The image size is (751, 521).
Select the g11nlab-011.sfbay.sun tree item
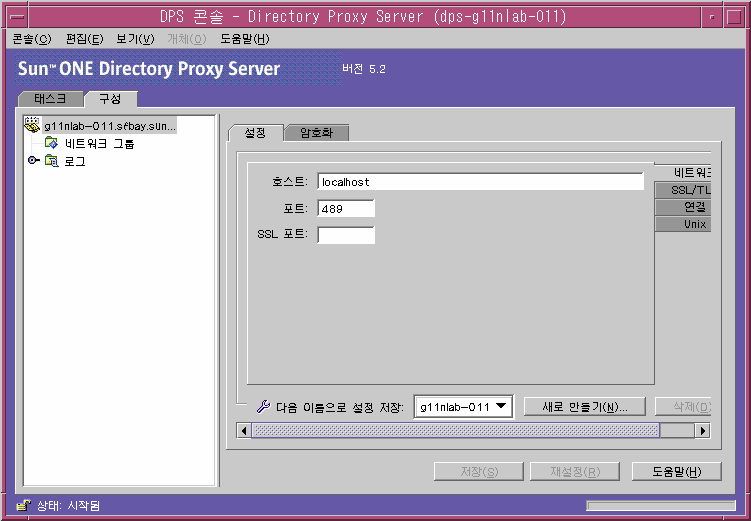(x=110, y=126)
